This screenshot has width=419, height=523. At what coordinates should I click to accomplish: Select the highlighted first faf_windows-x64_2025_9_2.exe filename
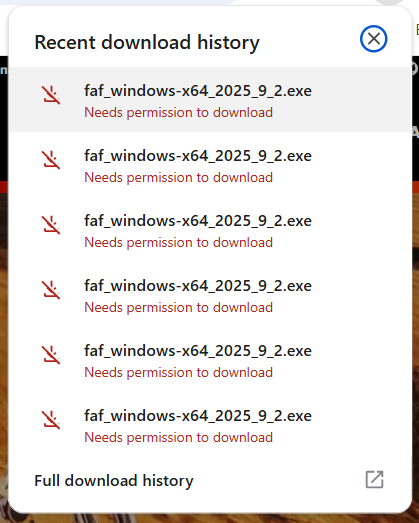[198, 91]
